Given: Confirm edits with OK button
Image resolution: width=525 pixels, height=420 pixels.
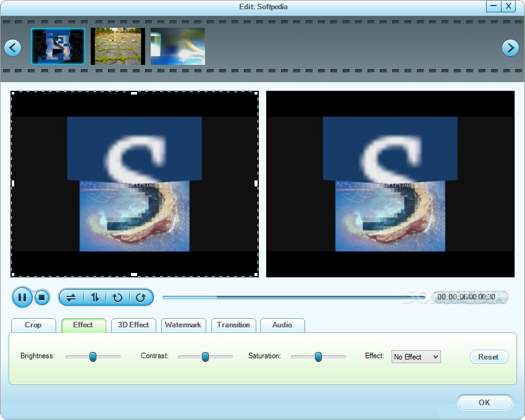Looking at the screenshot, I should [484, 402].
